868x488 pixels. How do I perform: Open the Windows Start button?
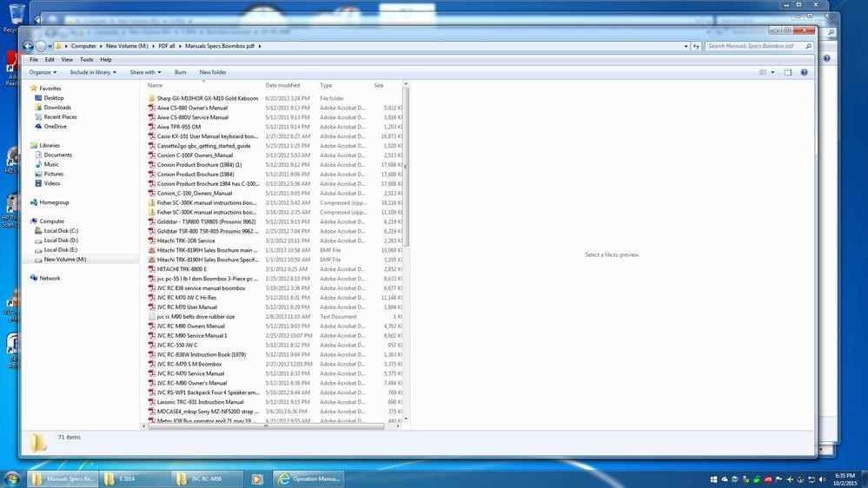[11, 478]
